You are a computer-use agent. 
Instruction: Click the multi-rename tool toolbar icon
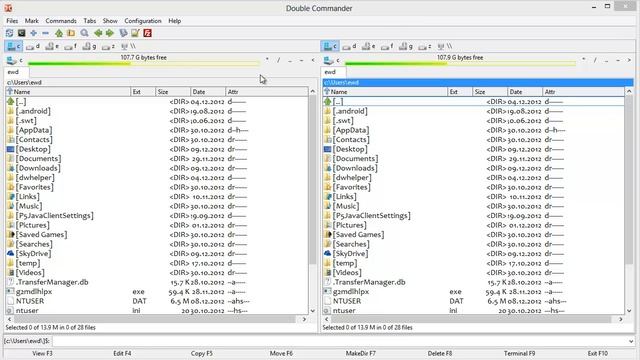pyautogui.click(x=123, y=33)
